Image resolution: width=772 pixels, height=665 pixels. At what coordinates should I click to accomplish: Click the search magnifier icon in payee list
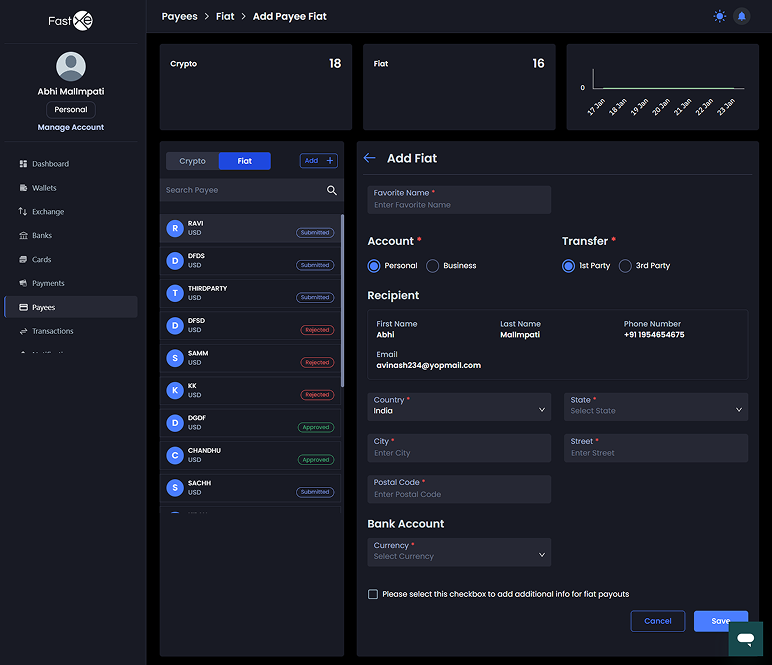(332, 190)
